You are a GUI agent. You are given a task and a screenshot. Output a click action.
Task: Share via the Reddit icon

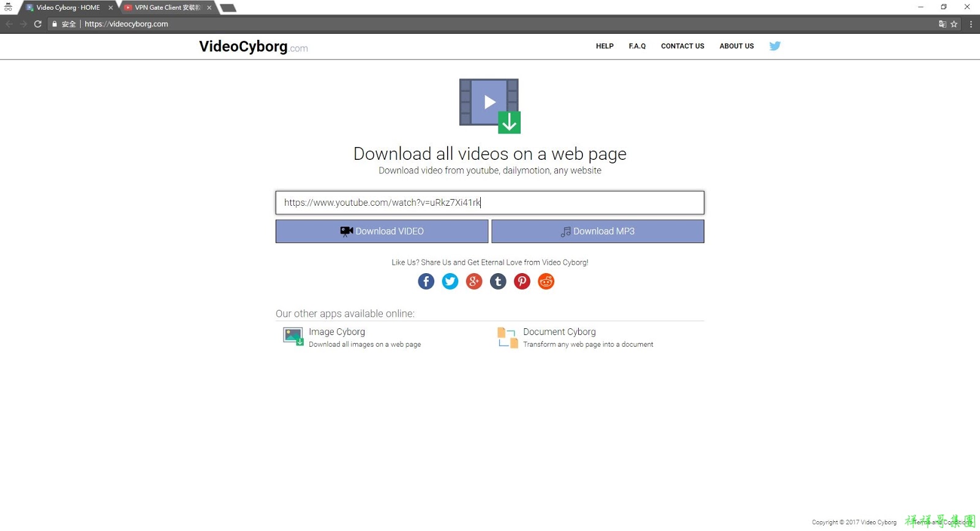click(546, 281)
